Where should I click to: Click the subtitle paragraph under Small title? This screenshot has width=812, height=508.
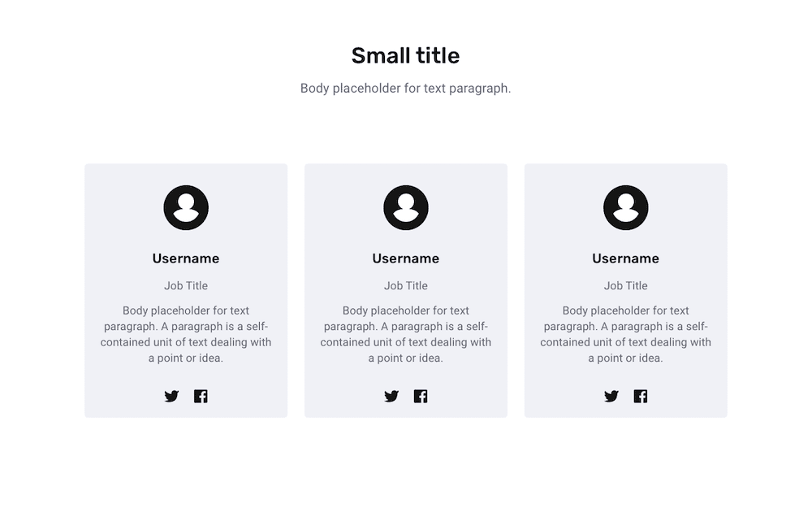(x=405, y=88)
